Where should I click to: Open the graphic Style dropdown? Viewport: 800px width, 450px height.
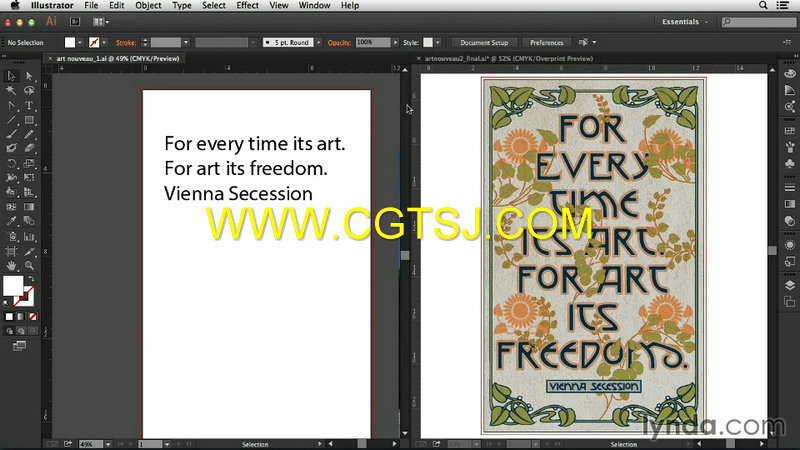(x=438, y=43)
